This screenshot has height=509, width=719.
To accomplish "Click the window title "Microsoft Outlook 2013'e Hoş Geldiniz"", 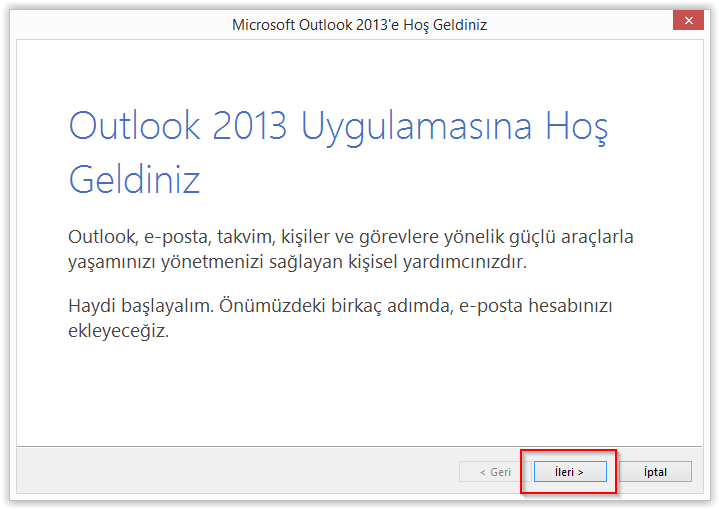I will [359, 25].
